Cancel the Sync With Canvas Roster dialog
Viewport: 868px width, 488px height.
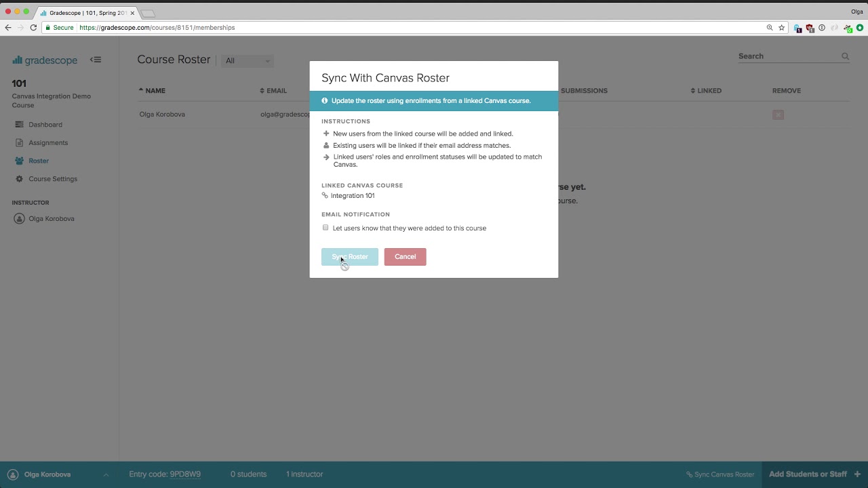tap(405, 257)
